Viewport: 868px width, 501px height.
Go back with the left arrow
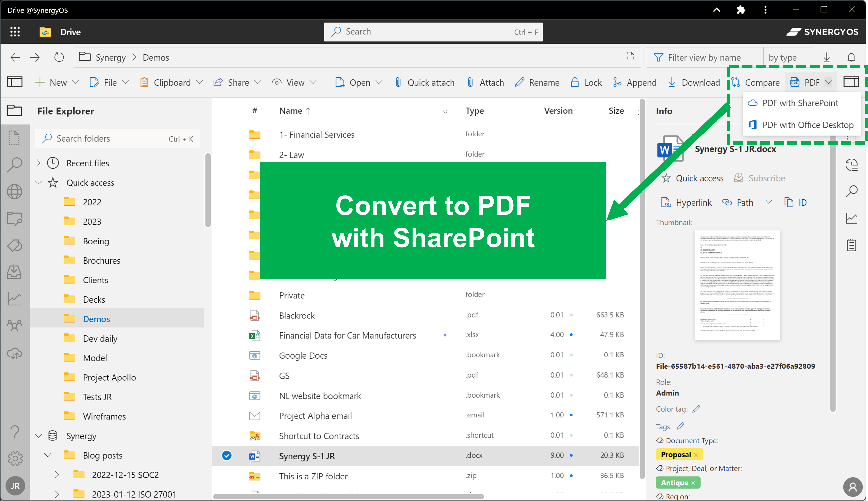15,58
